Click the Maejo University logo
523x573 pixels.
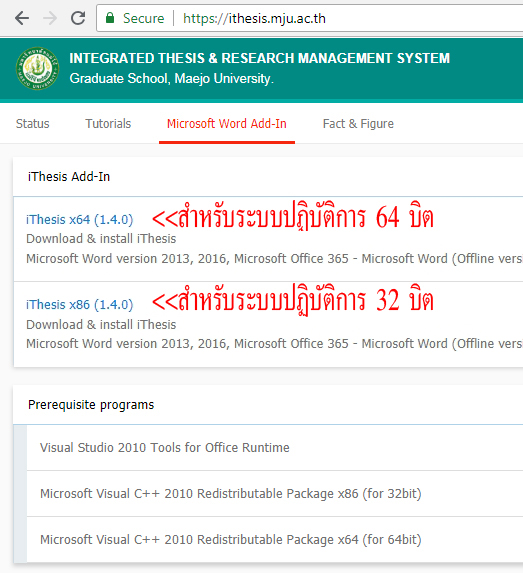[x=37, y=68]
